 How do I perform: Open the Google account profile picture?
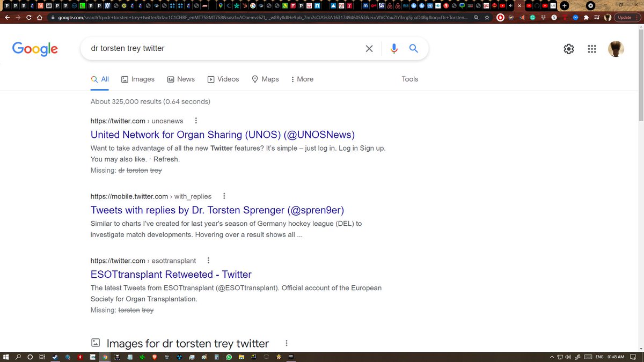(x=616, y=49)
